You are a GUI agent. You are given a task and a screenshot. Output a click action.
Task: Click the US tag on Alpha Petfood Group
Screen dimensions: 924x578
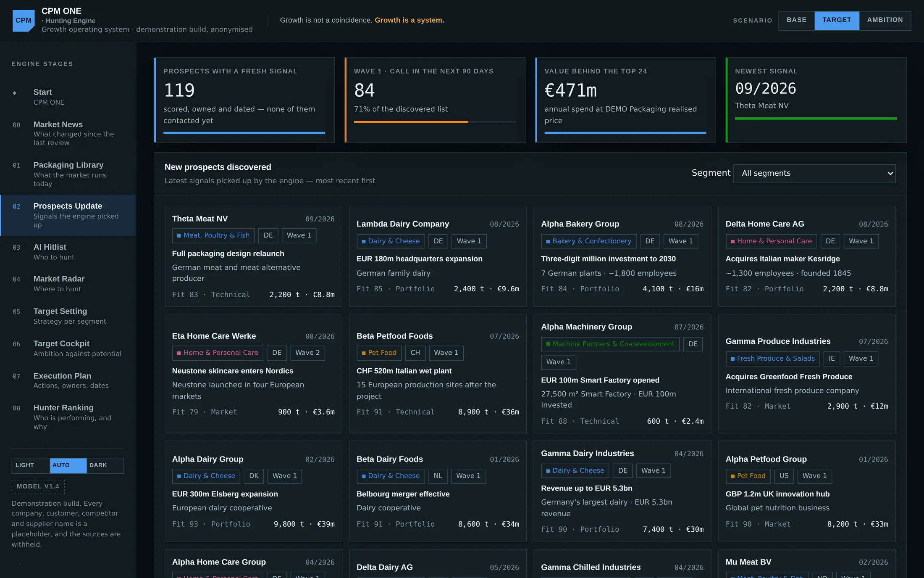[x=784, y=476]
